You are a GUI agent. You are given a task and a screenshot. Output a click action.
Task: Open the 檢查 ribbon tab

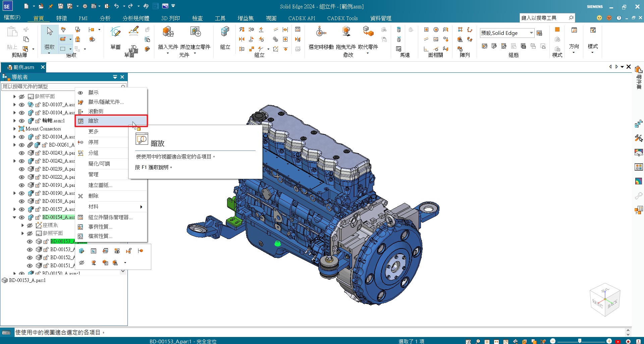197,18
